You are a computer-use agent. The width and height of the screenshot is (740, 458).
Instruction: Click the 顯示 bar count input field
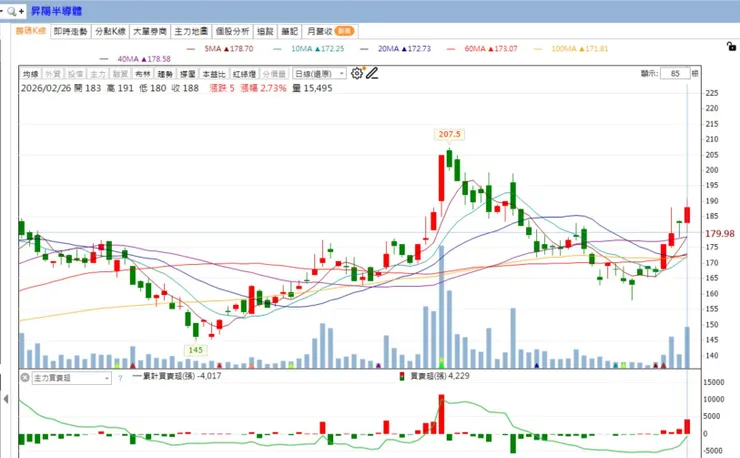(x=675, y=73)
